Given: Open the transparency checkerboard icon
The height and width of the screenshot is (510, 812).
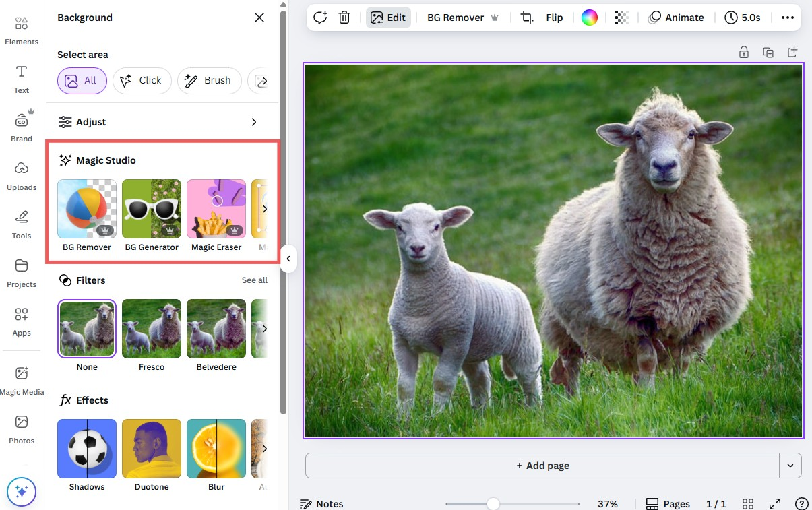Looking at the screenshot, I should click(x=621, y=18).
